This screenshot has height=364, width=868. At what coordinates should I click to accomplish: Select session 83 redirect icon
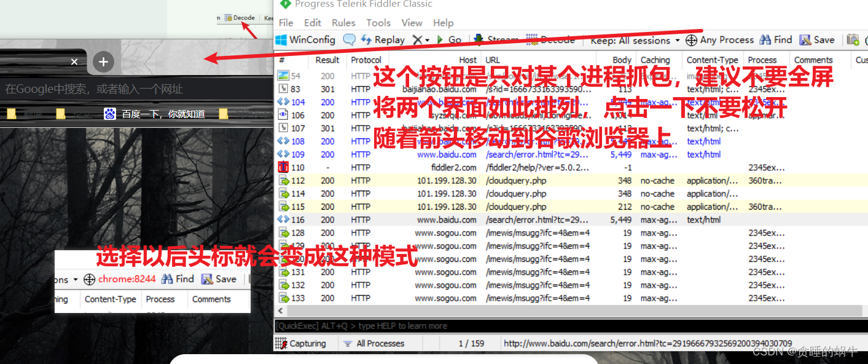283,89
